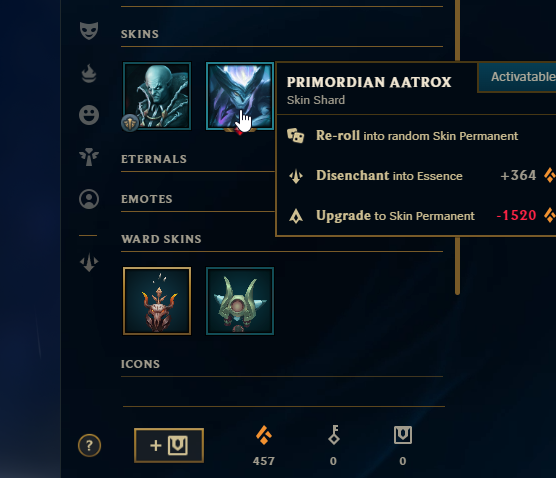This screenshot has width=556, height=478.
Task: Select the profile icons sidebar category
Action: (x=89, y=199)
